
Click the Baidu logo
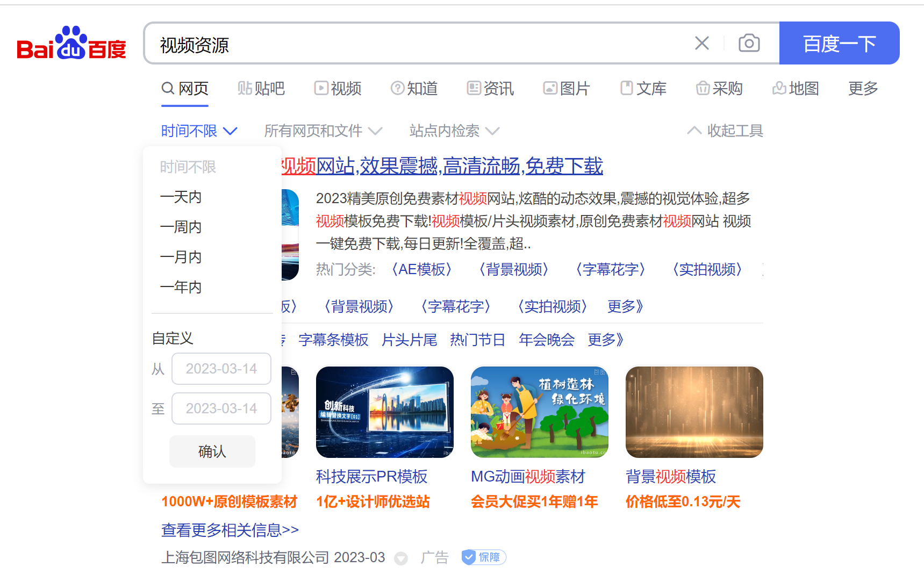click(71, 43)
